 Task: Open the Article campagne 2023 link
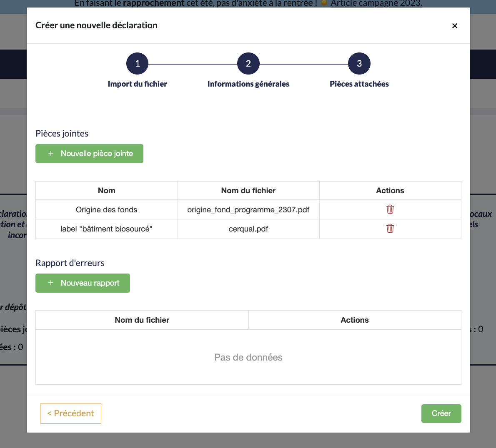376,3
